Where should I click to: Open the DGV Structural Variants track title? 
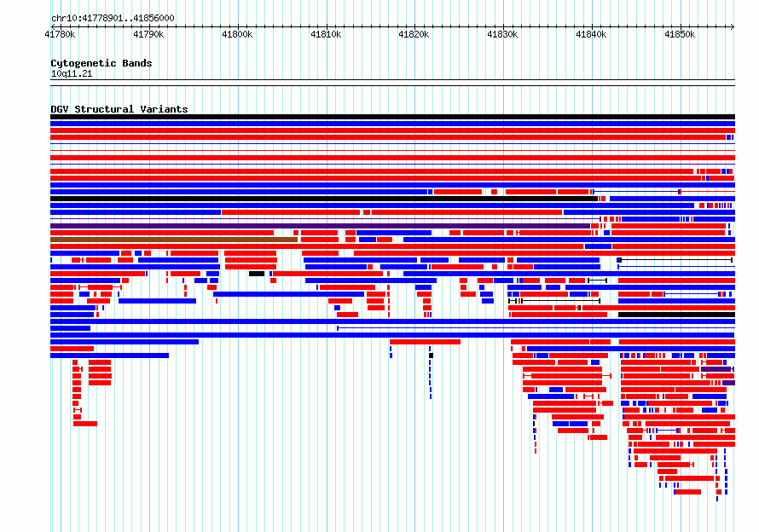tap(119, 109)
